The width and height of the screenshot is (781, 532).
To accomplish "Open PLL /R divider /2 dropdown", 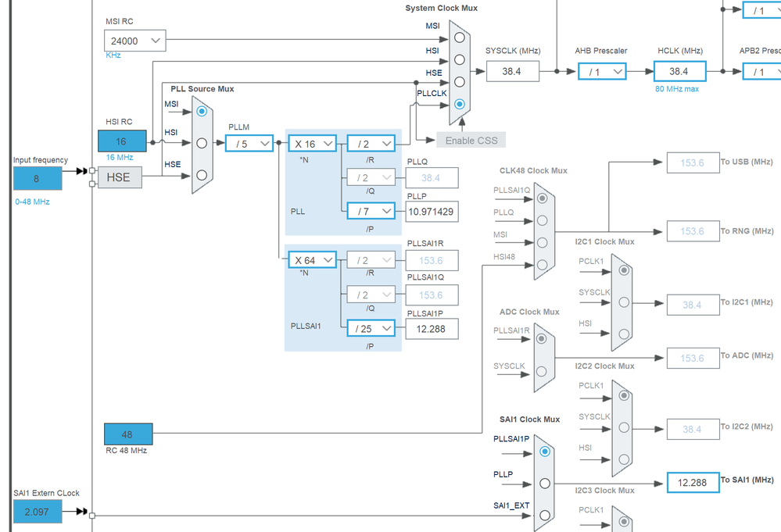I will click(x=371, y=144).
